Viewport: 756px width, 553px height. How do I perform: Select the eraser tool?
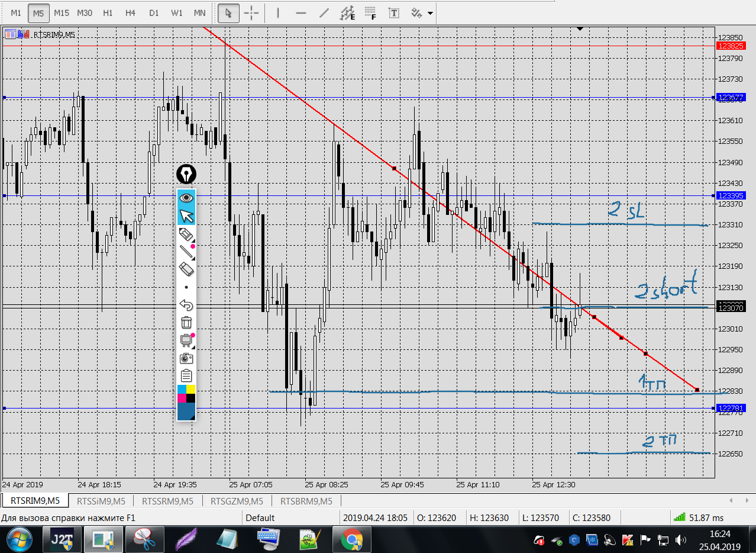(x=186, y=269)
